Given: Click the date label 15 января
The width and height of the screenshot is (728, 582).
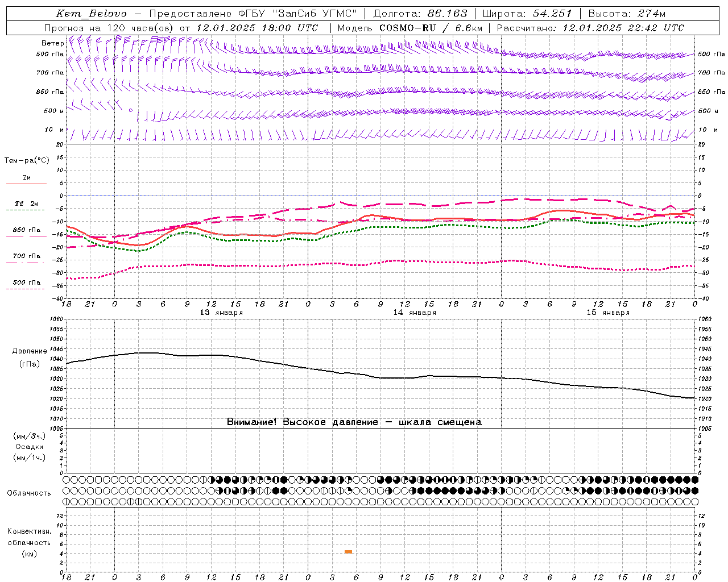Looking at the screenshot, I should click(x=608, y=313).
